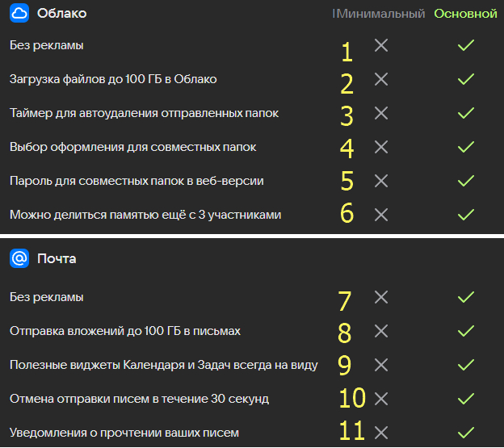Click the Почта section title
504x448 pixels.
click(x=58, y=259)
